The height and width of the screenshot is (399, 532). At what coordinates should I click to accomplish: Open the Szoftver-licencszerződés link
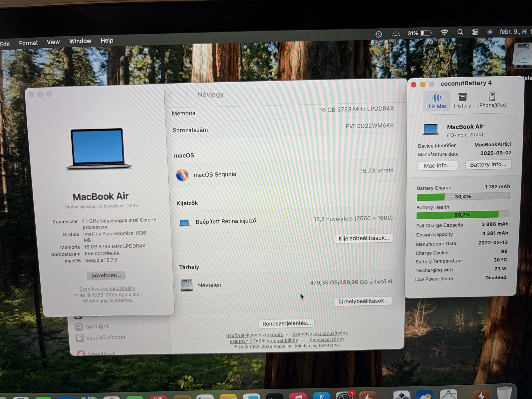tap(255, 335)
